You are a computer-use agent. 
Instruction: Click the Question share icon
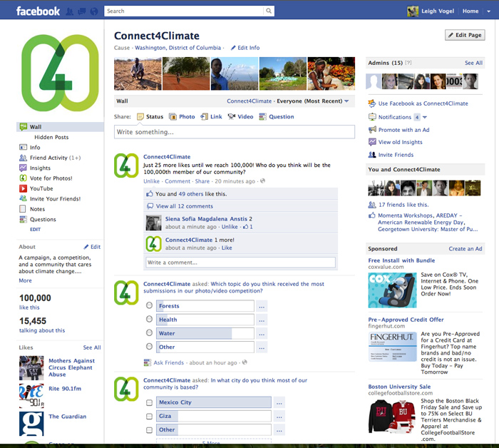point(262,117)
